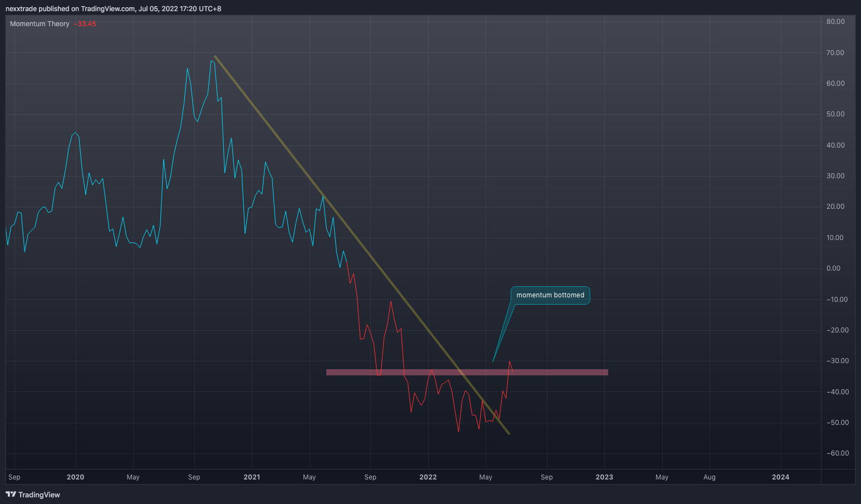
Task: Click the 80.00 price axis label
Action: tap(835, 22)
